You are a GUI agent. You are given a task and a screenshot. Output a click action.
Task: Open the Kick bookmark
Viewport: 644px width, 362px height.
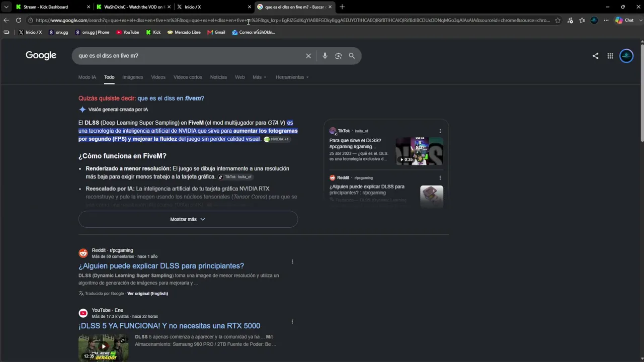153,32
